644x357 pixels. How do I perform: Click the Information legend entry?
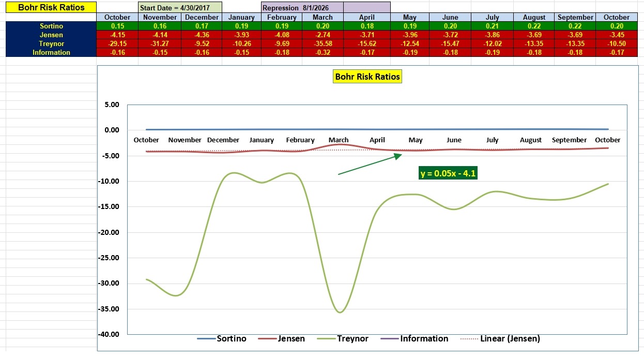[414, 338]
